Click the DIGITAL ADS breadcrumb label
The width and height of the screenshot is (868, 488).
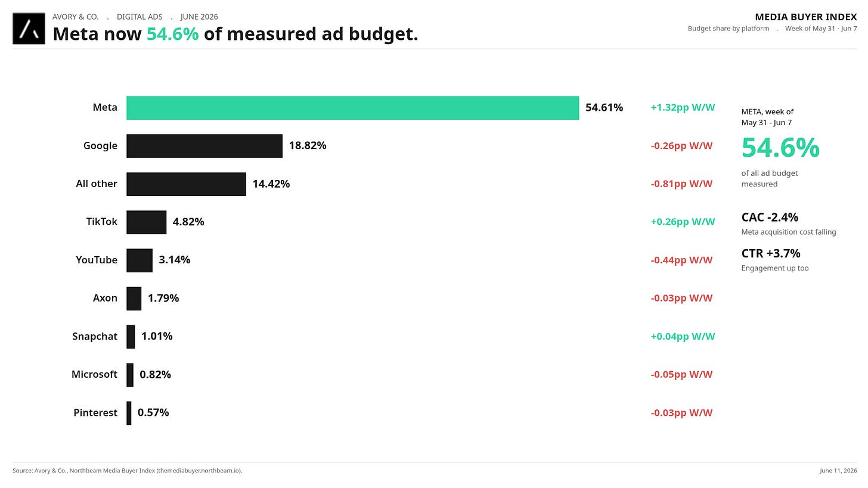point(139,17)
